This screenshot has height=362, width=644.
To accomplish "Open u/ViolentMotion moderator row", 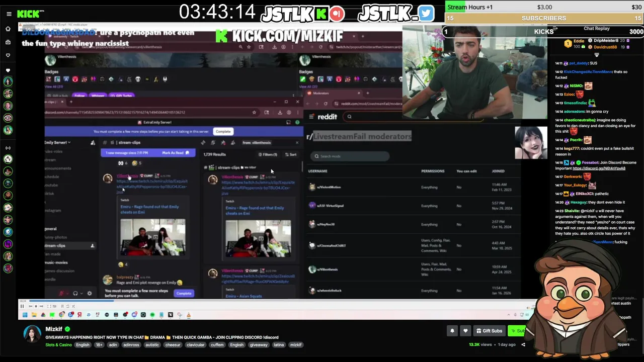I will [x=414, y=187].
